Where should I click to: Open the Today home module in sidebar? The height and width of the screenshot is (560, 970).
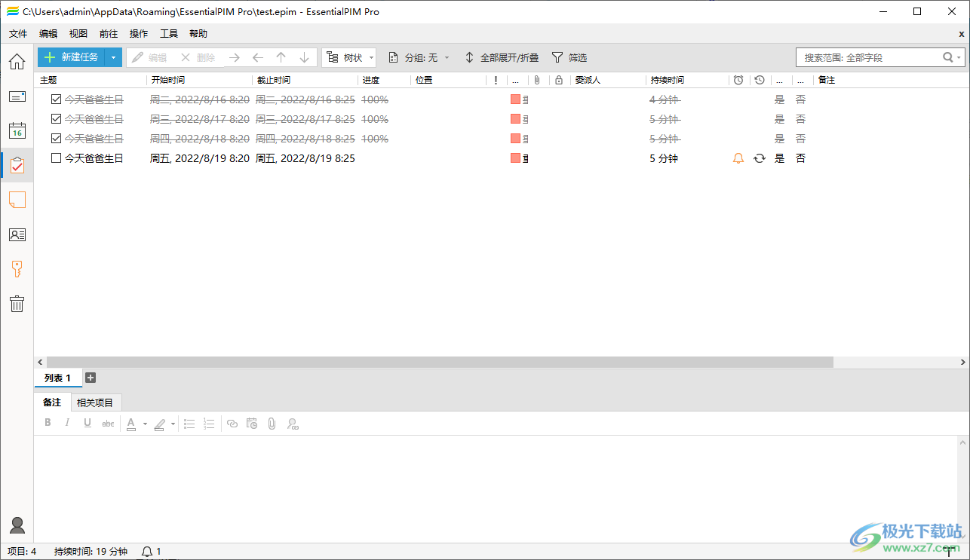point(17,62)
